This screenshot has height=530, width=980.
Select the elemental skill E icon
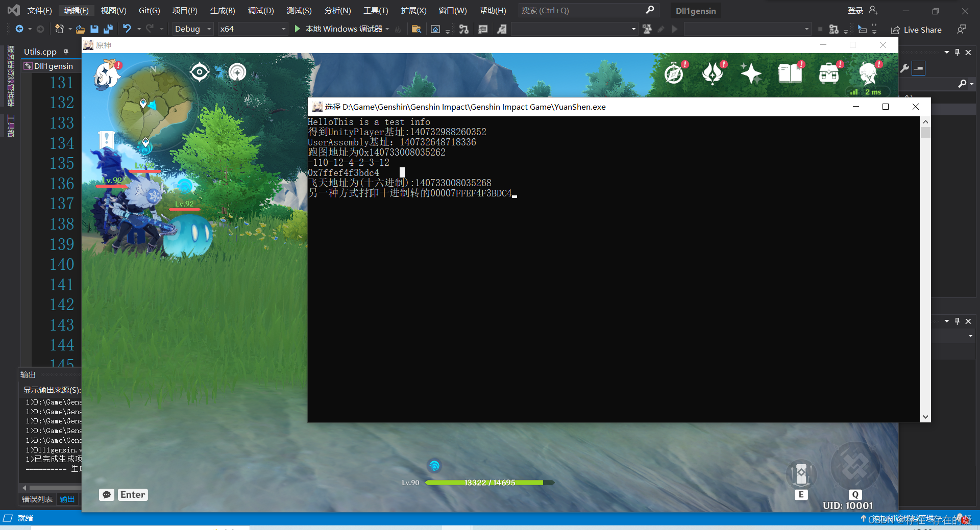tap(800, 474)
